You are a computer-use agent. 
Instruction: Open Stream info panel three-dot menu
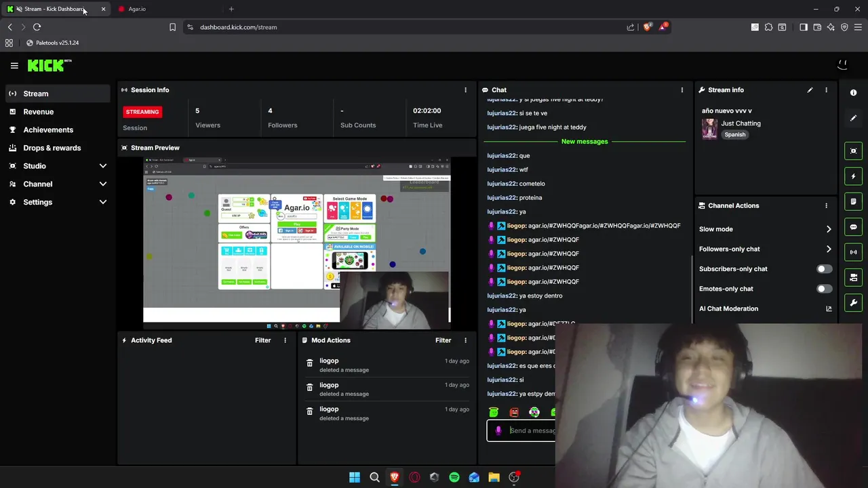pyautogui.click(x=826, y=90)
